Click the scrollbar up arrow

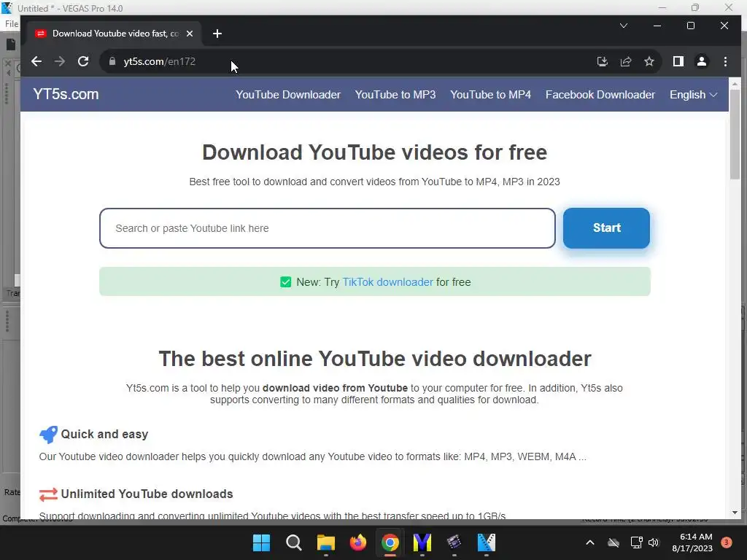(735, 84)
